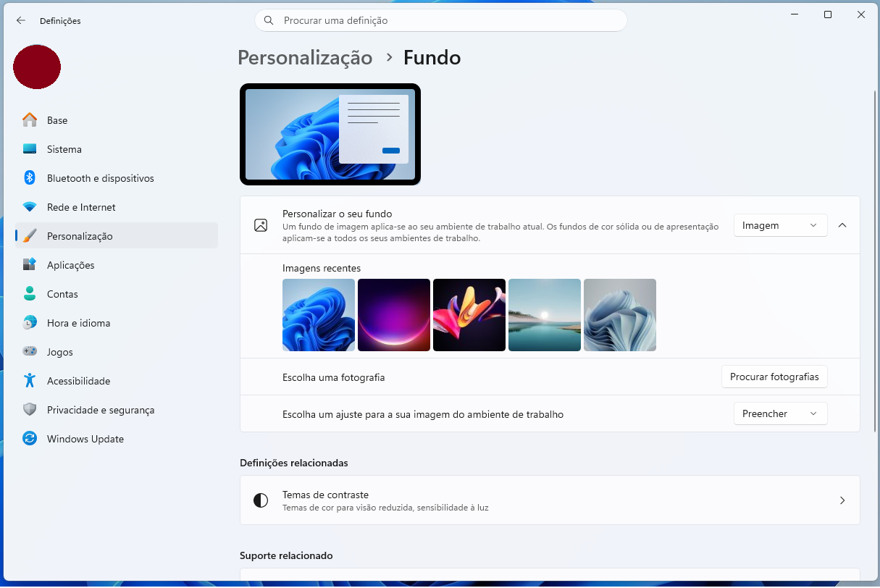This screenshot has width=880, height=588.
Task: Minimize the Definições window
Action: tap(795, 14)
